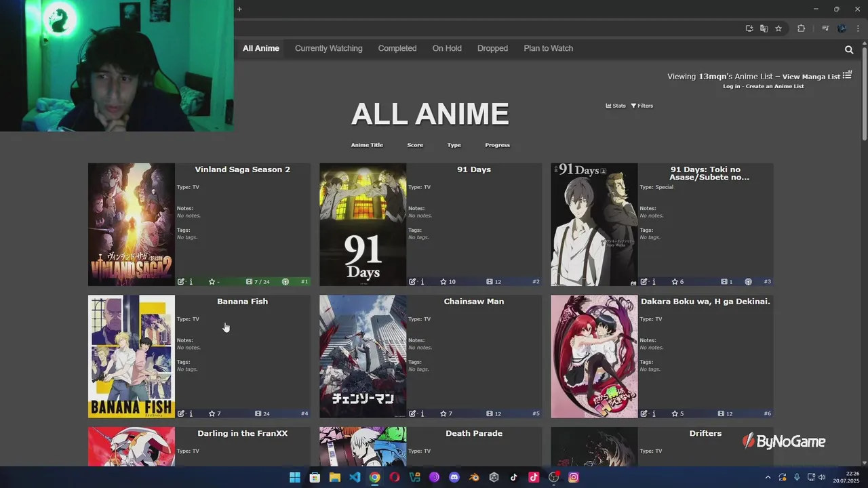Open Blender from the taskbar
The width and height of the screenshot is (868, 488).
(474, 477)
